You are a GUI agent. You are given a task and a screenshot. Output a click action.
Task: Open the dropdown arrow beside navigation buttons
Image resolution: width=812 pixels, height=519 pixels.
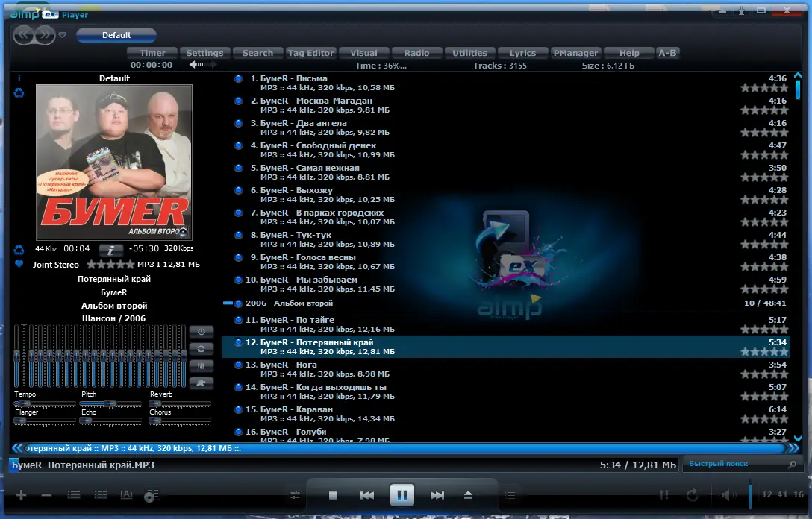62,35
